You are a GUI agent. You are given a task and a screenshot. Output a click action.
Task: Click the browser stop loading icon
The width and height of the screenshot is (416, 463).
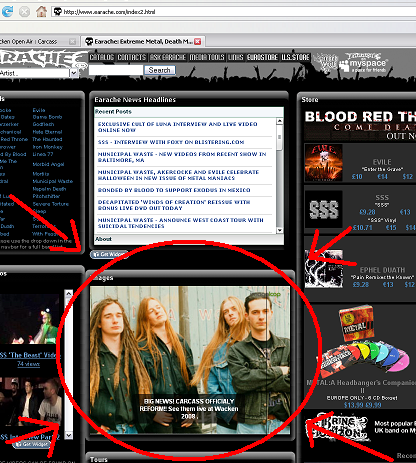click(24, 12)
